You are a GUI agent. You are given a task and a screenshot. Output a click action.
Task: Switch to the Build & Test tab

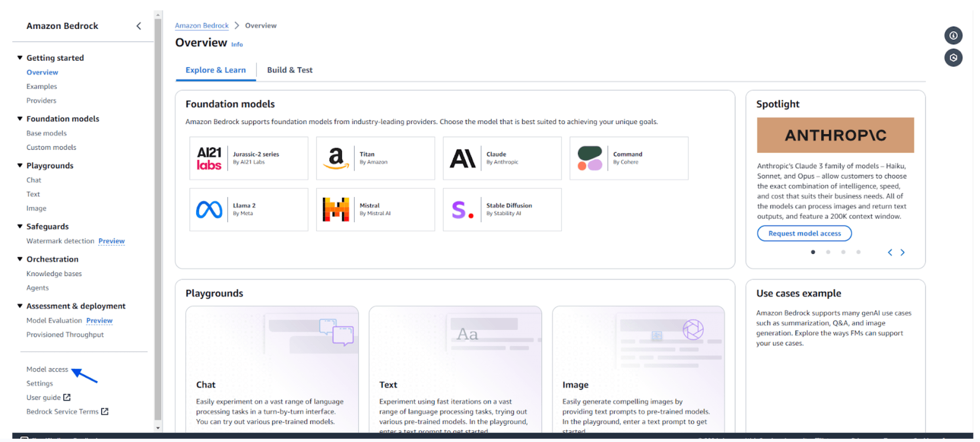[290, 70]
